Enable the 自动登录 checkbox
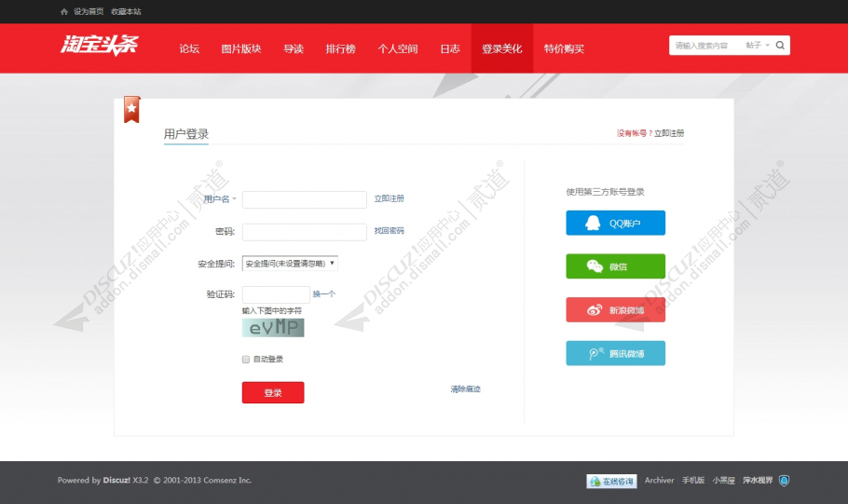848x504 pixels. point(246,360)
